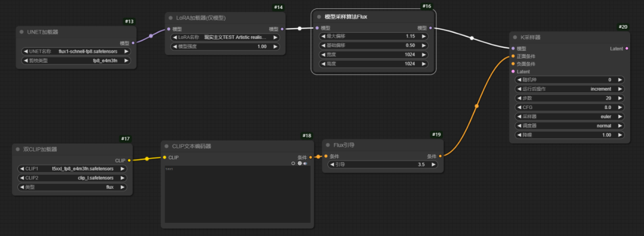The width and height of the screenshot is (644, 236).
Task: Open 调度器 normal dropdown
Action: click(569, 126)
